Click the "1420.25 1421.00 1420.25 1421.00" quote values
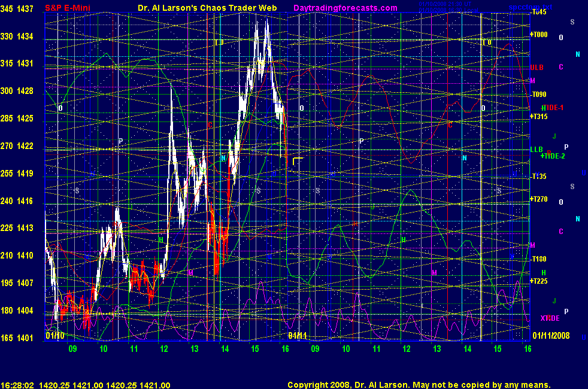Screen dimensions: 588x389 click(105, 385)
